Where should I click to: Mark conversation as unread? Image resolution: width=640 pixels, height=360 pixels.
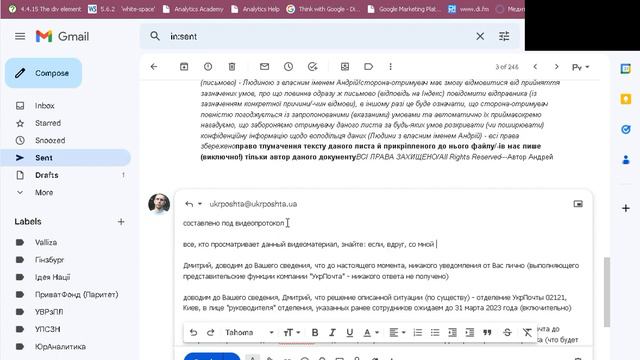point(264,67)
